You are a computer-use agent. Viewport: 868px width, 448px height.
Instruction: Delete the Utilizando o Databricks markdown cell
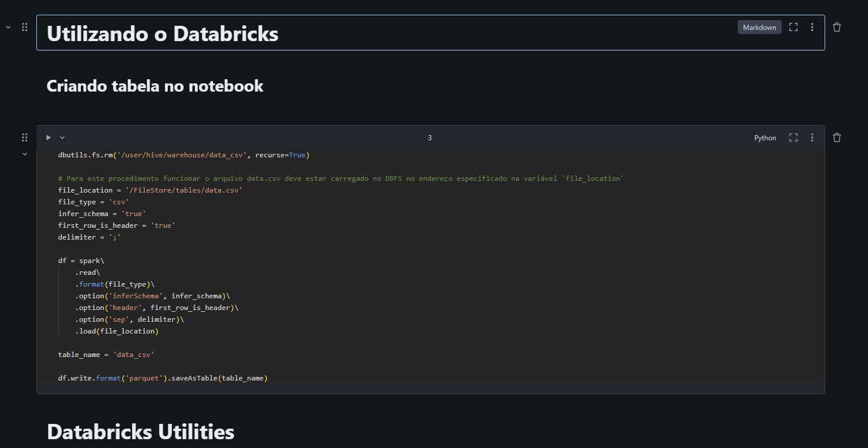(837, 27)
